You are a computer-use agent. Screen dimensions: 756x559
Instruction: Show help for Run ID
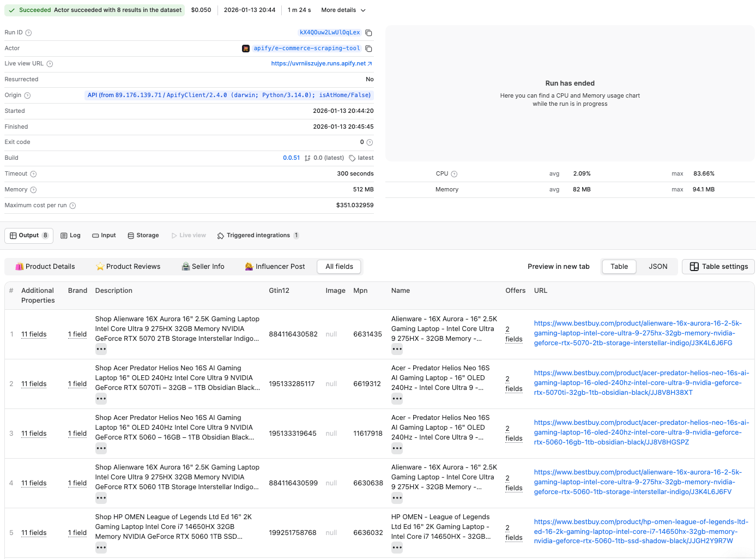click(x=28, y=33)
